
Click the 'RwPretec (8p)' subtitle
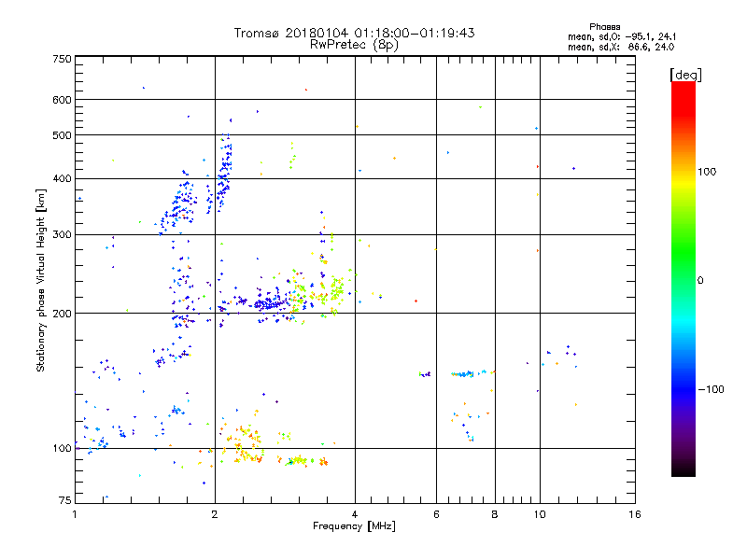(354, 45)
